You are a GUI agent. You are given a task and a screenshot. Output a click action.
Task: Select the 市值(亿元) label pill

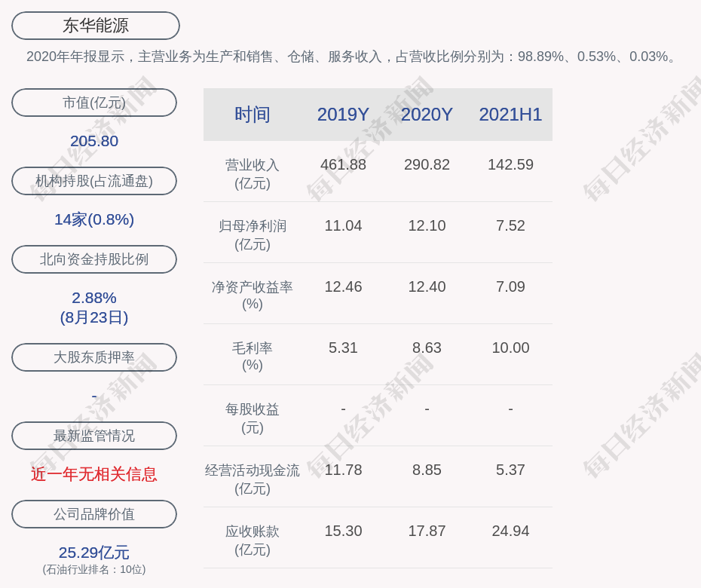point(94,103)
